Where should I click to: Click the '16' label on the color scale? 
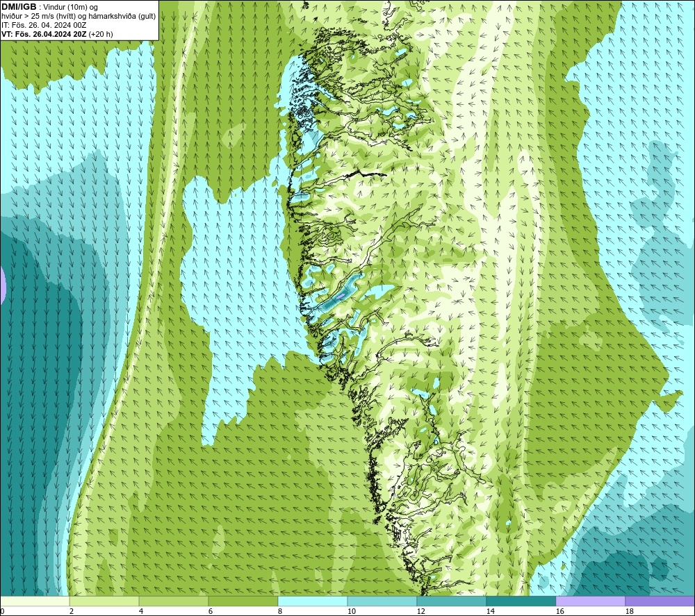pyautogui.click(x=559, y=611)
